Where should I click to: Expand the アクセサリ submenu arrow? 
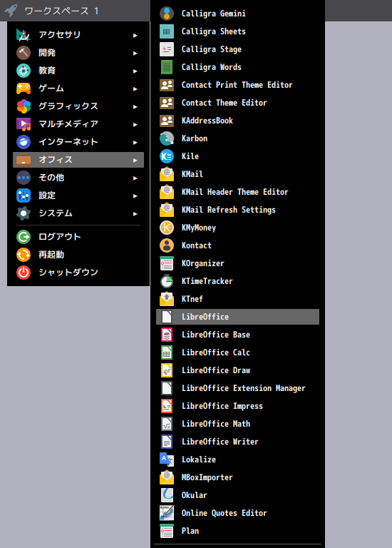coord(135,35)
